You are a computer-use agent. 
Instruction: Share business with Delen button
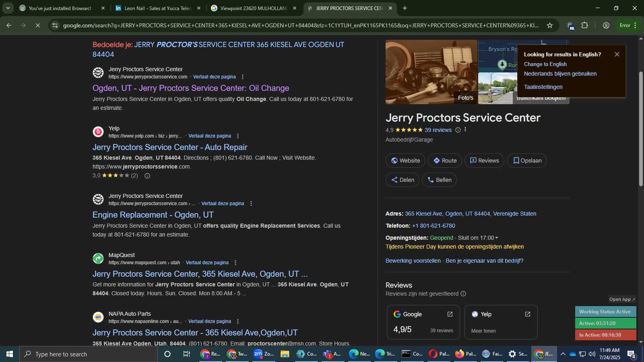click(402, 180)
